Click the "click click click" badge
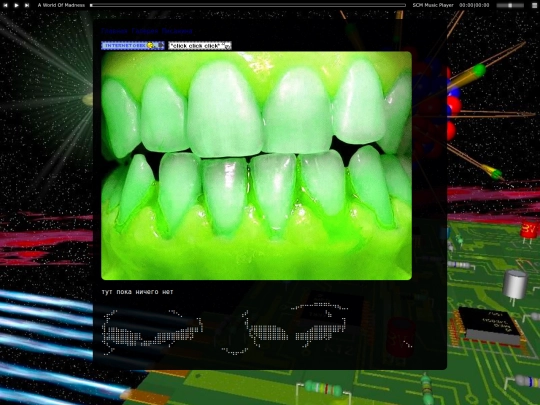This screenshot has width=540, height=405. [200, 45]
